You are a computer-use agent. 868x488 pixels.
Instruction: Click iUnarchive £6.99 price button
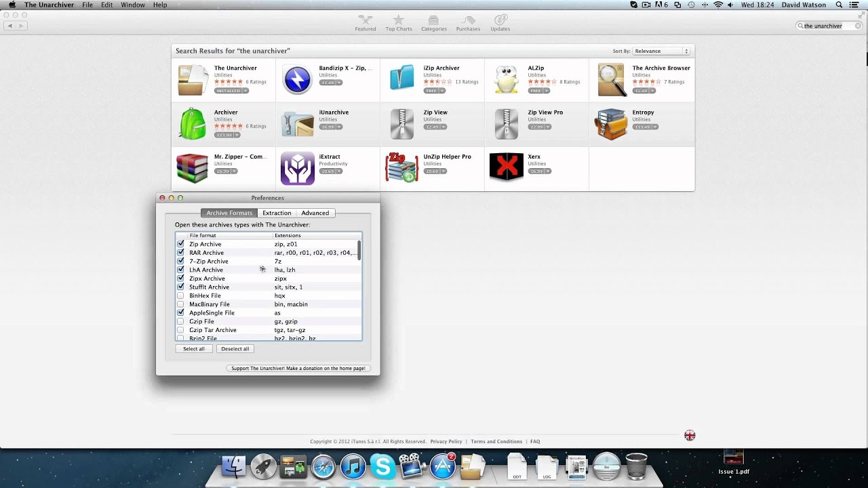coord(331,127)
